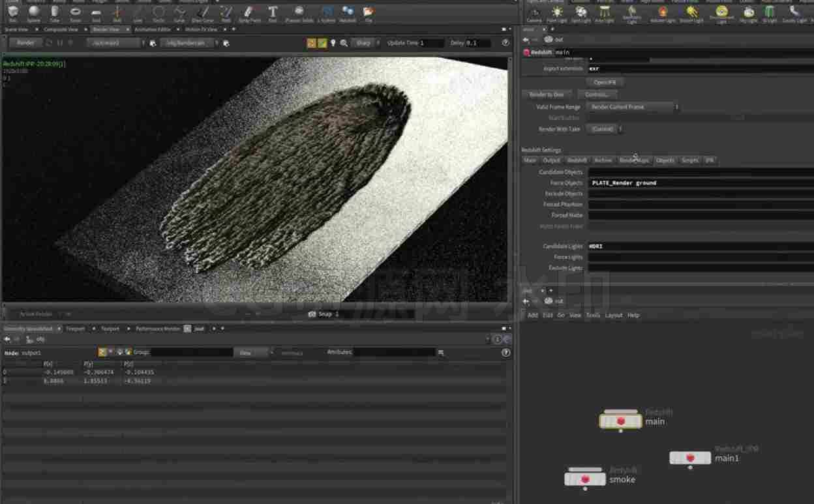Click the render view zoom magnifier icon
The image size is (814, 504).
click(344, 43)
